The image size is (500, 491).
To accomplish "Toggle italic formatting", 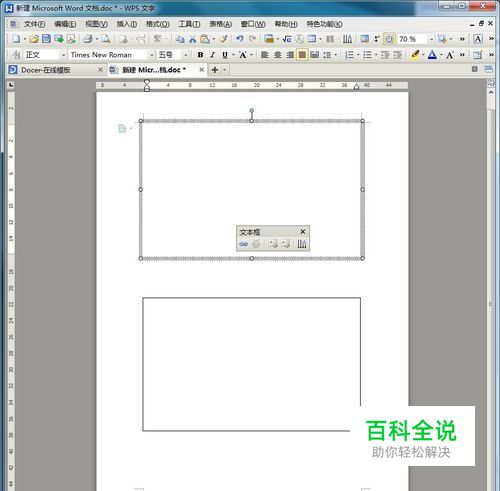I will [212, 55].
